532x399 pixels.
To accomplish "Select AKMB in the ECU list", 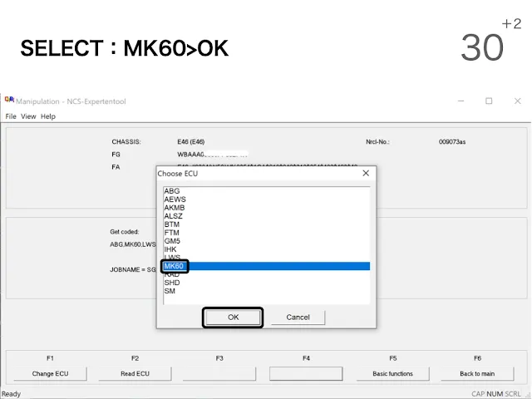I will pyautogui.click(x=266, y=208).
